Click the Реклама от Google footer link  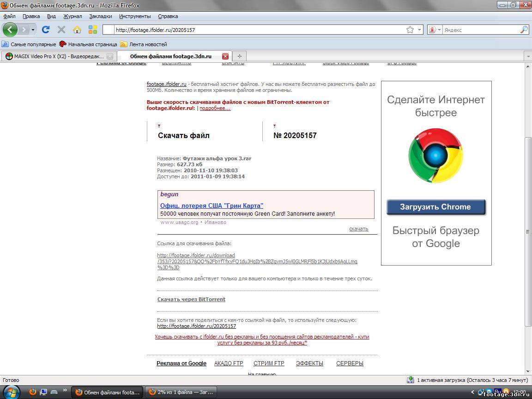coord(181,363)
